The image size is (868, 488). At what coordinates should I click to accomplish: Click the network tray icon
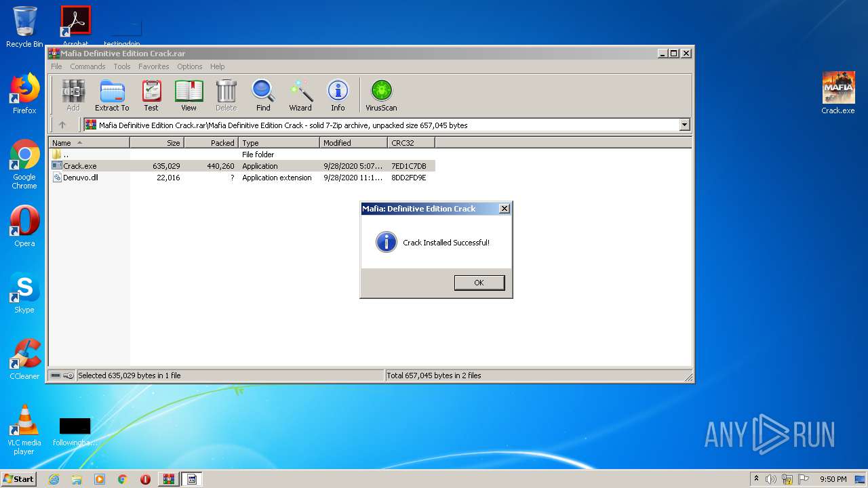pos(787,479)
